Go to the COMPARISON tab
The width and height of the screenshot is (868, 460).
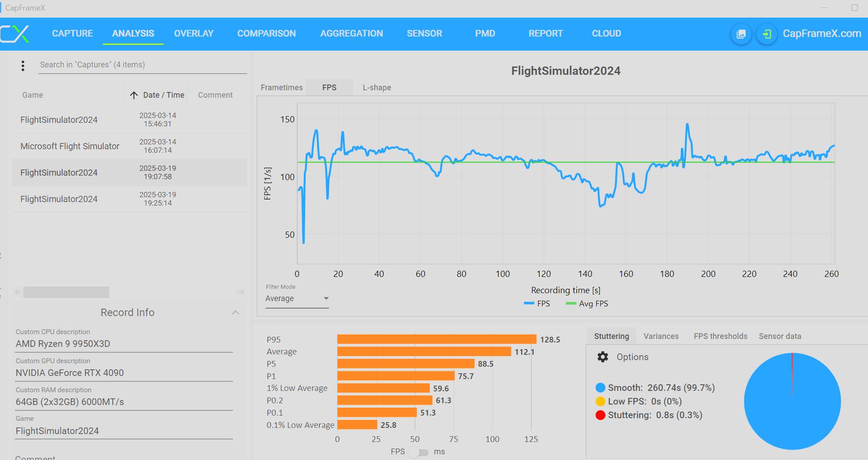pos(266,33)
